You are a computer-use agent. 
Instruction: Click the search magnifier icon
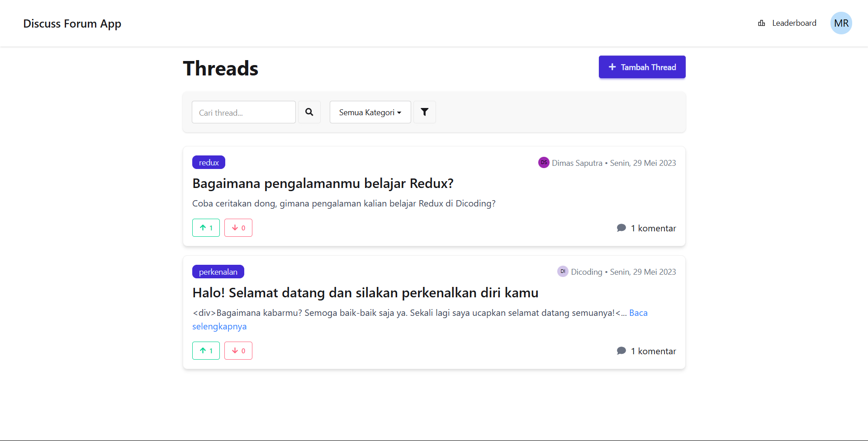click(309, 112)
